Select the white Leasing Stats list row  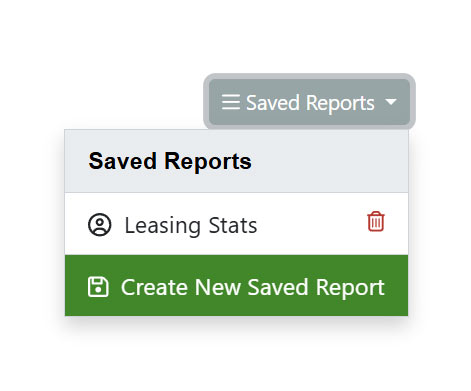(236, 224)
